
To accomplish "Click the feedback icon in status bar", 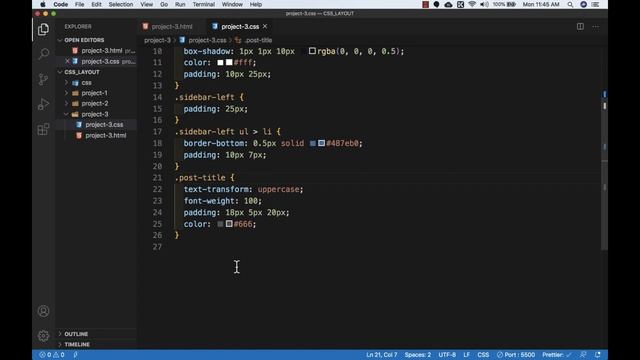I will (583, 355).
